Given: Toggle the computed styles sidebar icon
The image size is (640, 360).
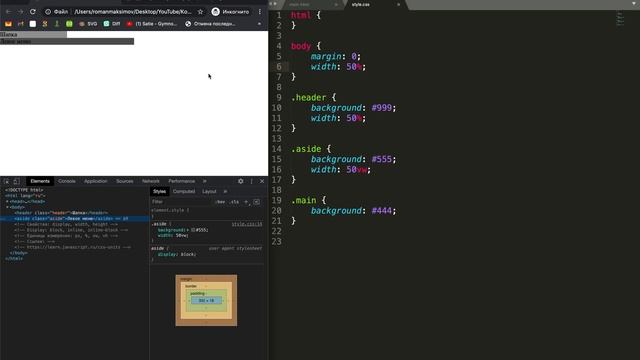Looking at the screenshot, I should tap(256, 202).
